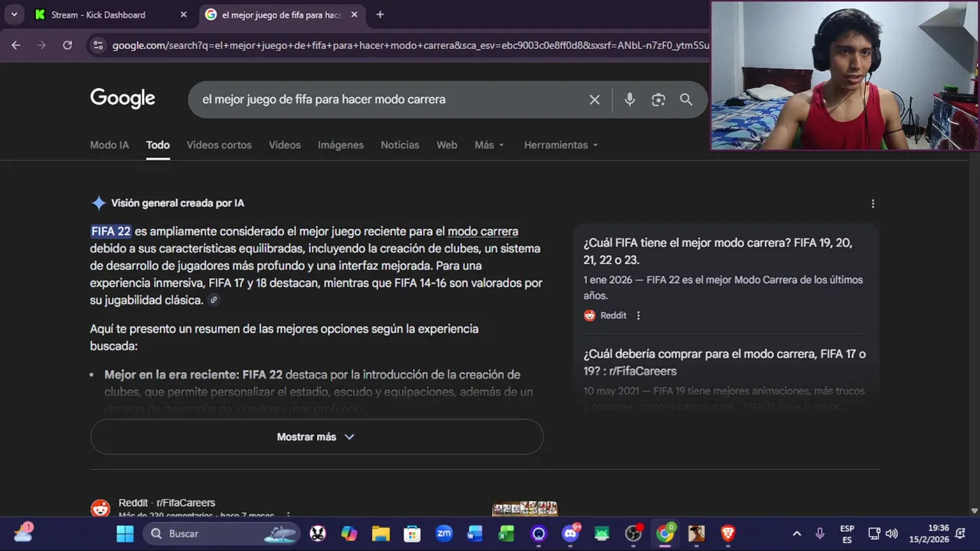Open notification bell in system tray

click(961, 533)
